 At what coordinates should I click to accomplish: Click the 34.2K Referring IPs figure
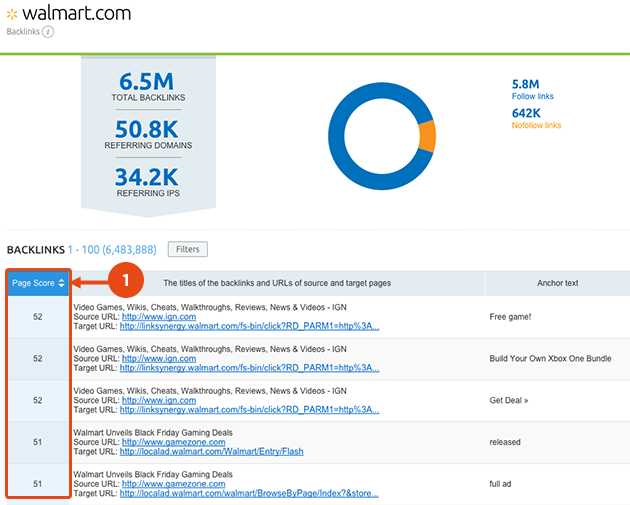(x=147, y=177)
